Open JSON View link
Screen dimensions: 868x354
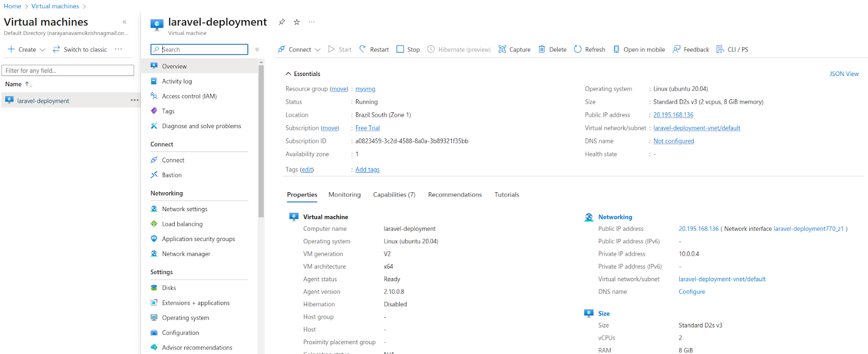point(844,74)
